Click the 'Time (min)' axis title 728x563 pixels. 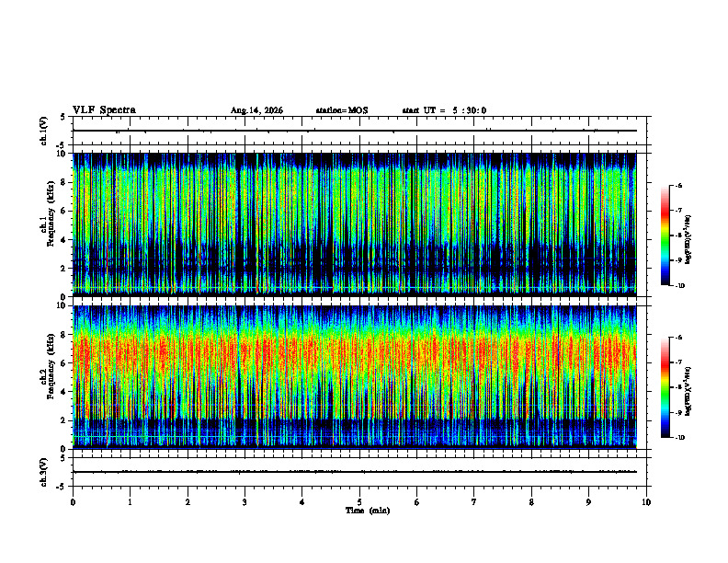tap(368, 511)
